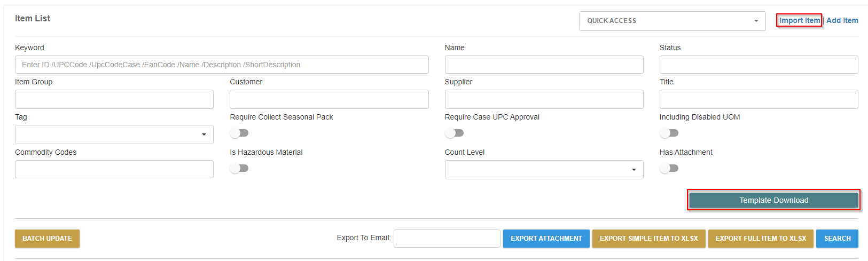Open the Count Level dropdown

[544, 170]
